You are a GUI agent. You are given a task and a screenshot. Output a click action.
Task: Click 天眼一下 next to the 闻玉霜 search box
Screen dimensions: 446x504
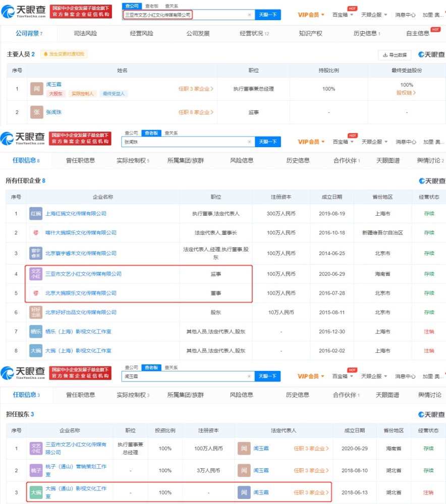(267, 376)
